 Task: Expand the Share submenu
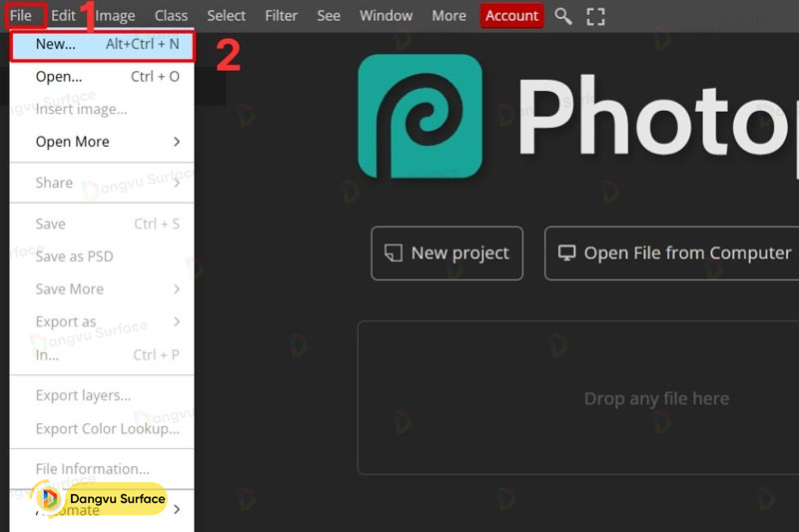click(102, 183)
